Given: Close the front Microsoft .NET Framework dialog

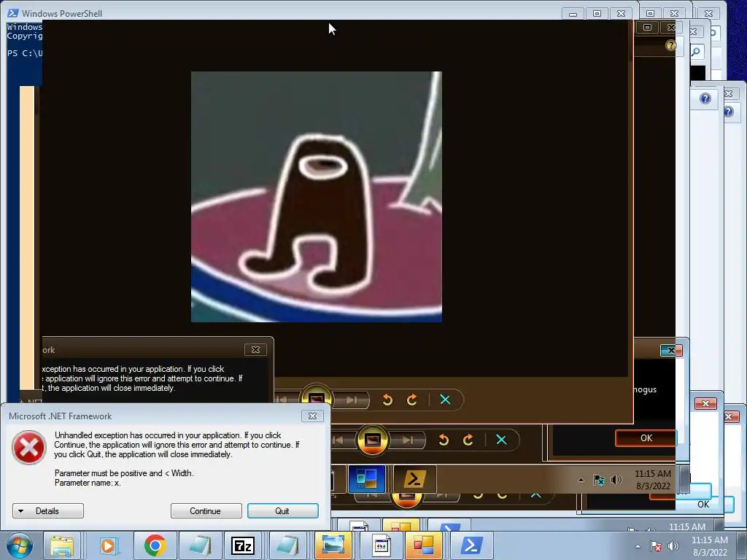Looking at the screenshot, I should [x=312, y=416].
